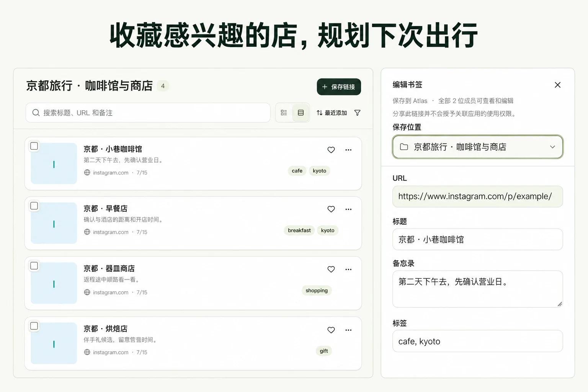Click the shopping tag

[x=317, y=291]
